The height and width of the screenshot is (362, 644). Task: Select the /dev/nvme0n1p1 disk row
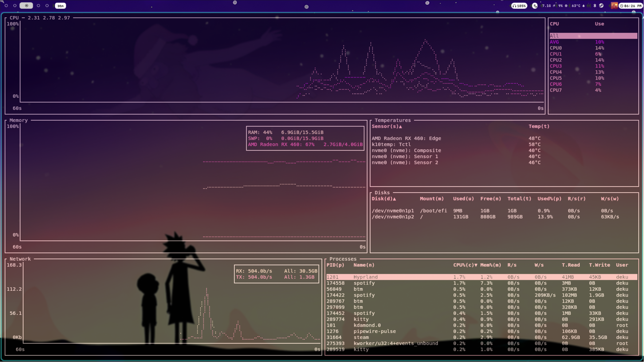504,211
